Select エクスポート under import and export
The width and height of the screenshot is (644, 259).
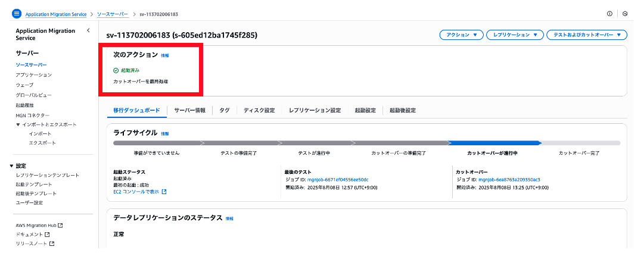(x=42, y=143)
